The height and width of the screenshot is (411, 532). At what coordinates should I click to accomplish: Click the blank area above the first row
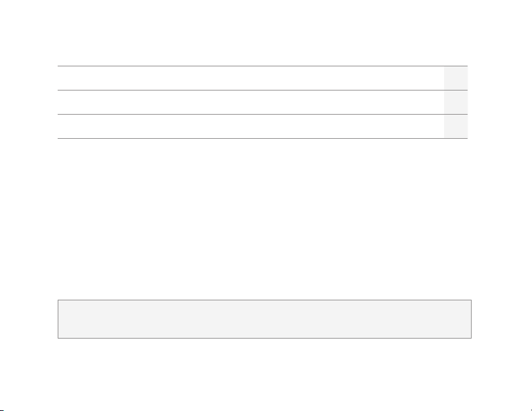click(264, 33)
